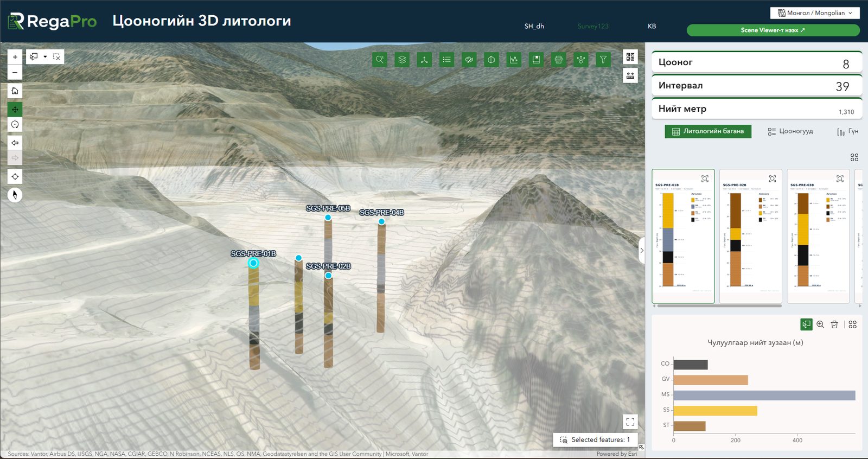Open the slice/section tool

click(492, 60)
